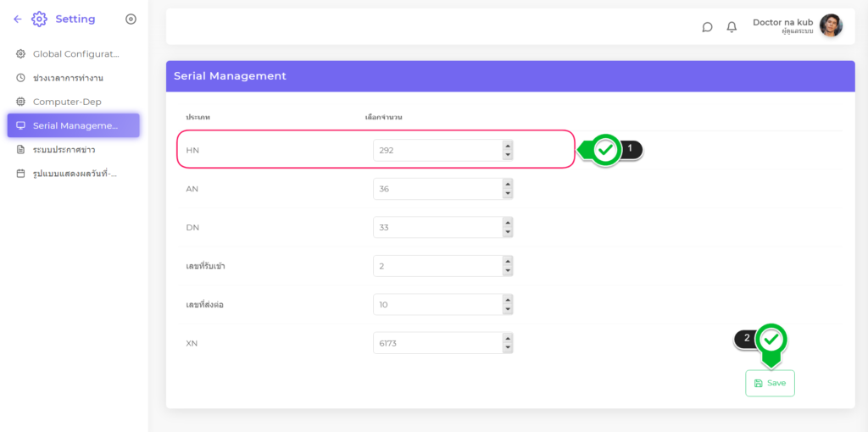Click the back arrow beside Setting
The width and height of the screenshot is (868, 432).
tap(18, 19)
